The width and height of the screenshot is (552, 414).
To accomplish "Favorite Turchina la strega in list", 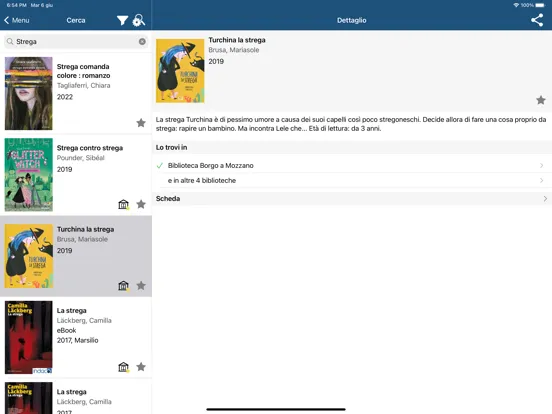I will tap(141, 286).
